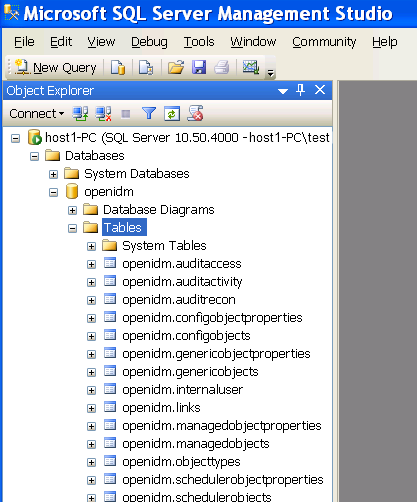Viewport: 417px width, 502px height.
Task: Collapse the host1-PC server node
Action: coord(15,138)
